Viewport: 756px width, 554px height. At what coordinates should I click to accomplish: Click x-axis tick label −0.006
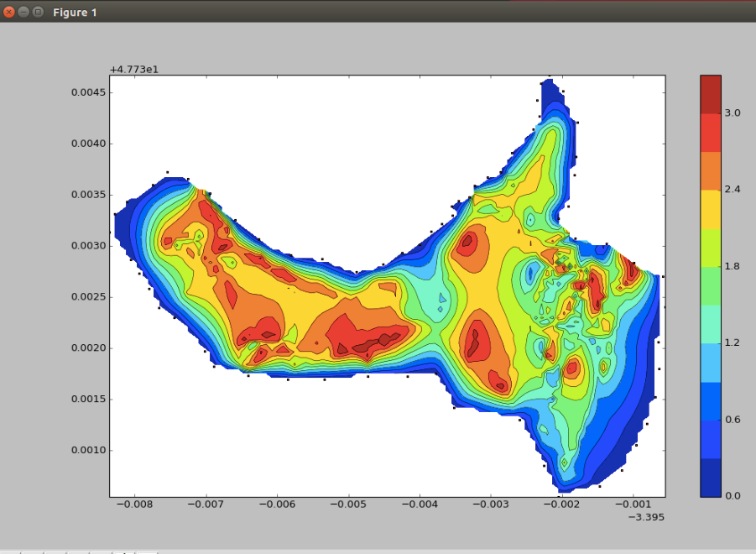point(277,504)
